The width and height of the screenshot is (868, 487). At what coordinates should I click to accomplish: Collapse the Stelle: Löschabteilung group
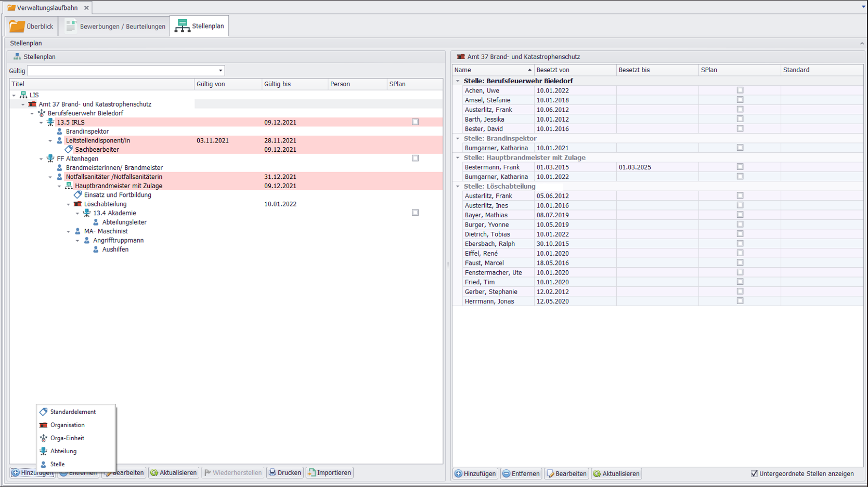(x=458, y=187)
